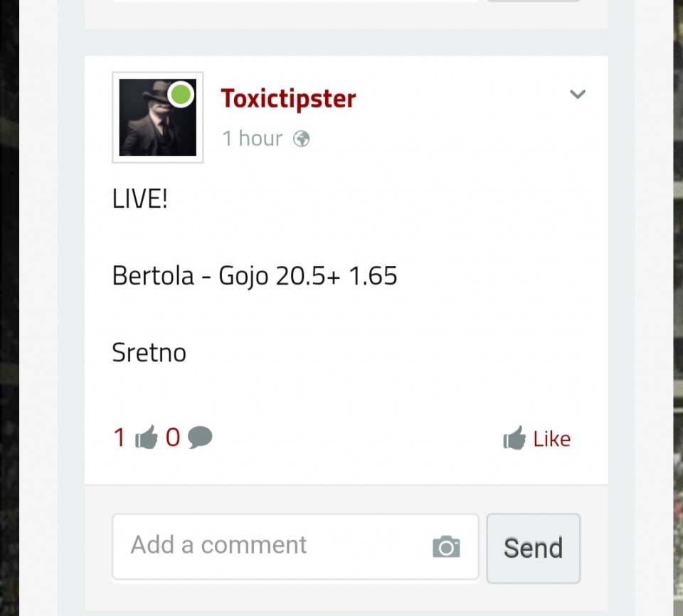Click the "LIVE!" post heading text
This screenshot has width=683, height=616.
point(140,199)
